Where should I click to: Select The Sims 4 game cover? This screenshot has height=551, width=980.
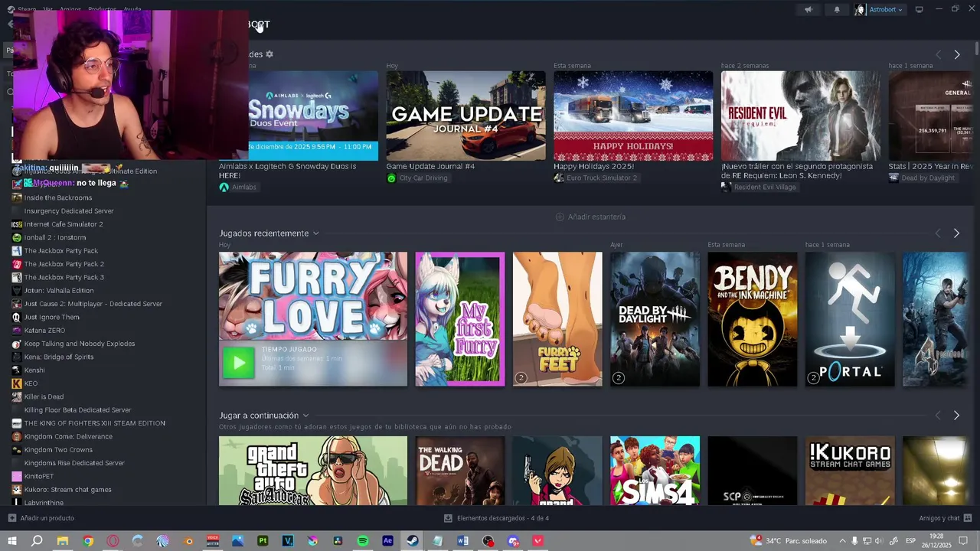655,471
